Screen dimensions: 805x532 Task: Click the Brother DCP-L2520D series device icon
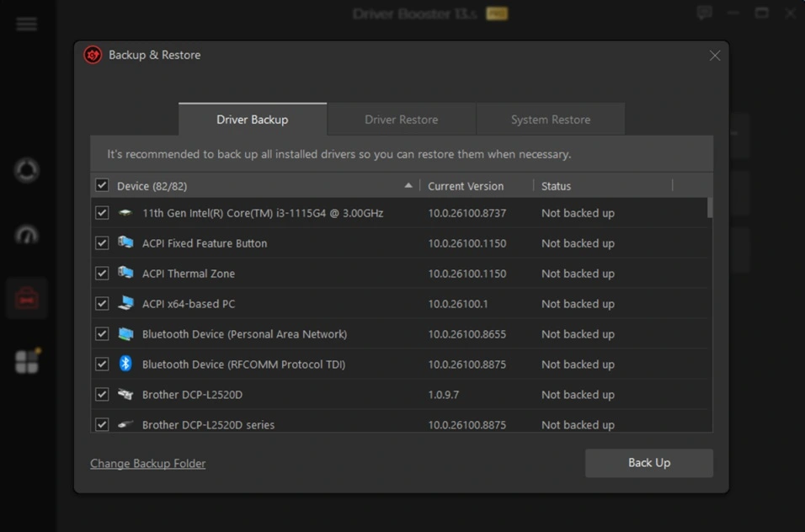pyautogui.click(x=125, y=424)
